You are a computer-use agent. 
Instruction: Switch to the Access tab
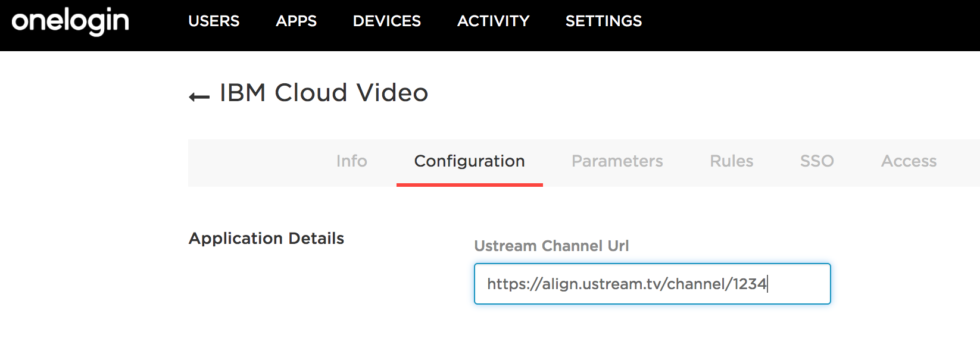tap(909, 161)
